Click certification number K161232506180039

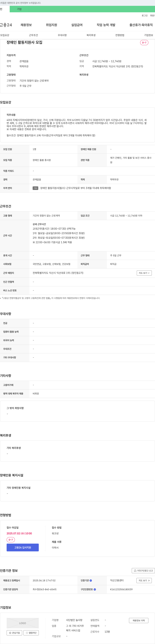point(121,589)
